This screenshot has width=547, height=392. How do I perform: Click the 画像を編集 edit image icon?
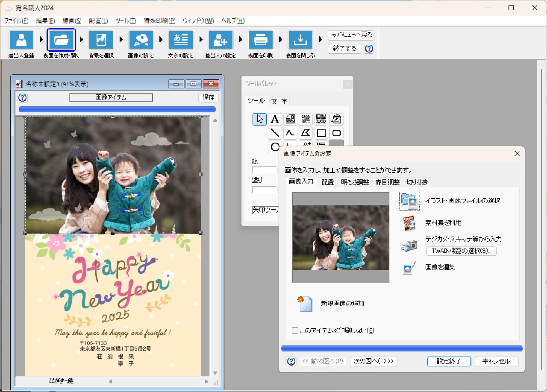coord(409,268)
